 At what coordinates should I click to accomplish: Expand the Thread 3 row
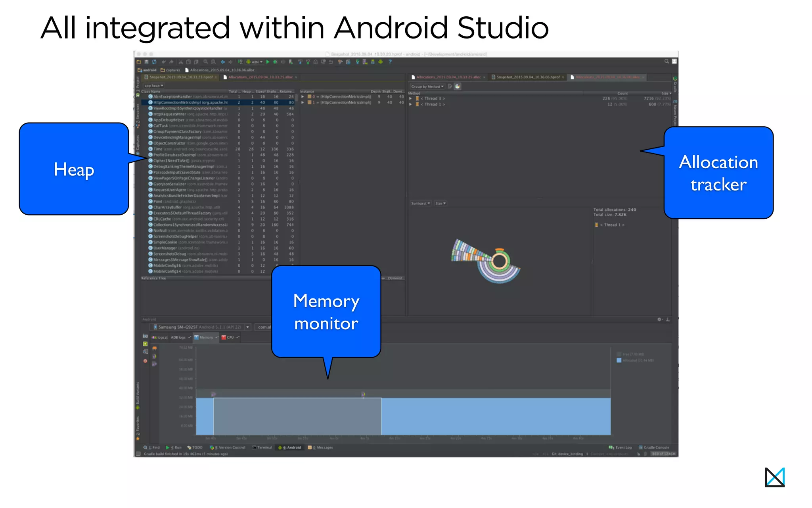pyautogui.click(x=411, y=98)
